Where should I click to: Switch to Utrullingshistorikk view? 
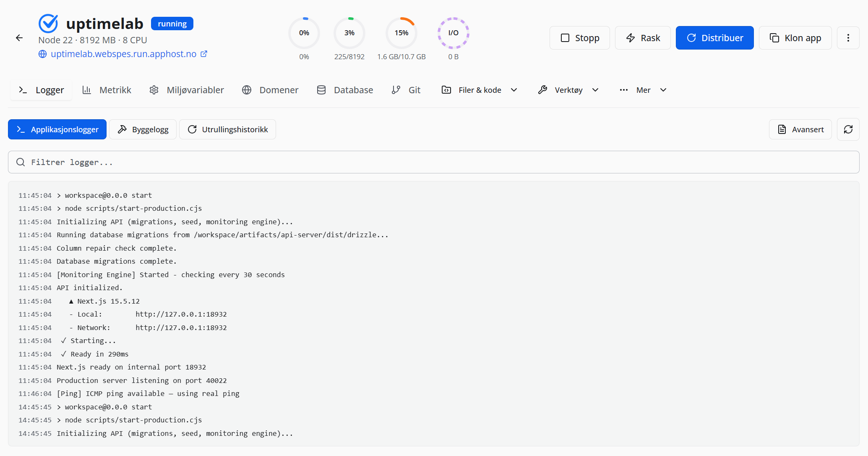click(227, 129)
